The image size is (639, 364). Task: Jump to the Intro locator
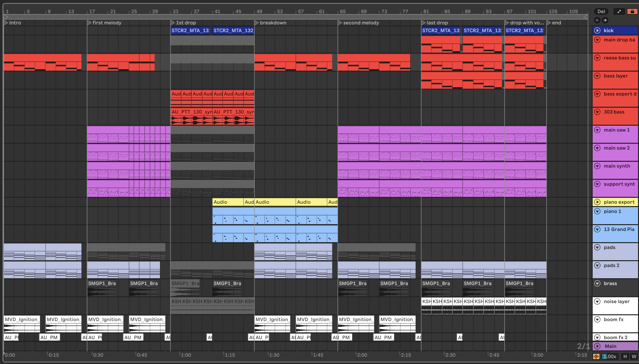[6, 22]
